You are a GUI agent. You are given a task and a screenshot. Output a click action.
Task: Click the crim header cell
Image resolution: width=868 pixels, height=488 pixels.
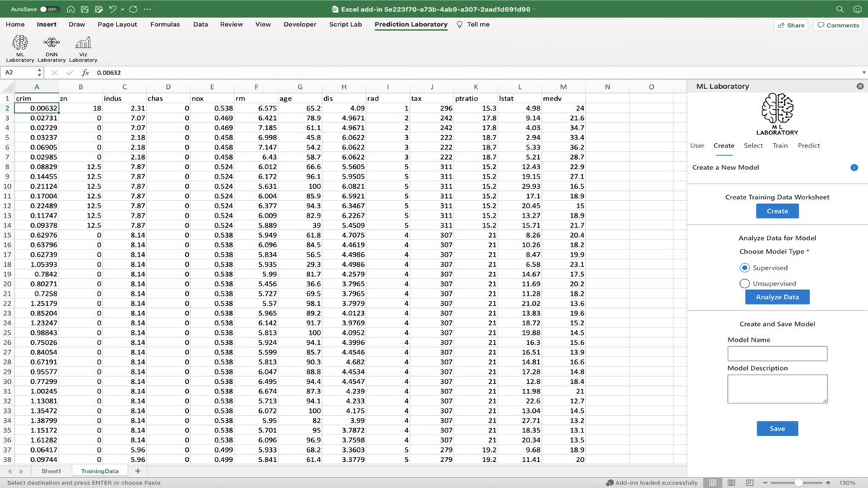[36, 98]
